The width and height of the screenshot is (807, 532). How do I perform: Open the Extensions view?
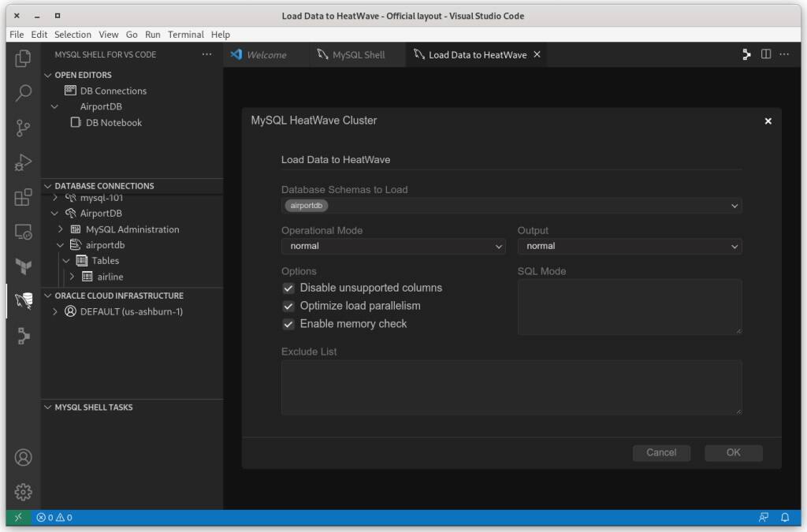pos(23,197)
